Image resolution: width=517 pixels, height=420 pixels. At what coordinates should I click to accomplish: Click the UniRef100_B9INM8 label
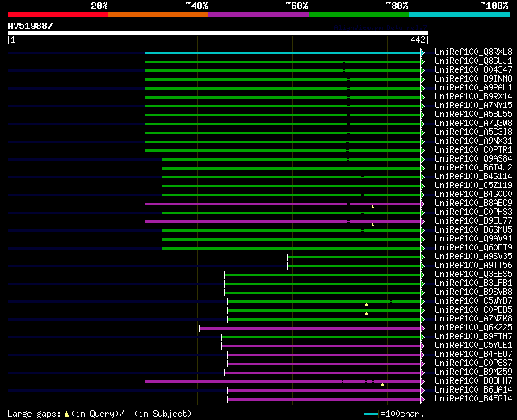473,79
